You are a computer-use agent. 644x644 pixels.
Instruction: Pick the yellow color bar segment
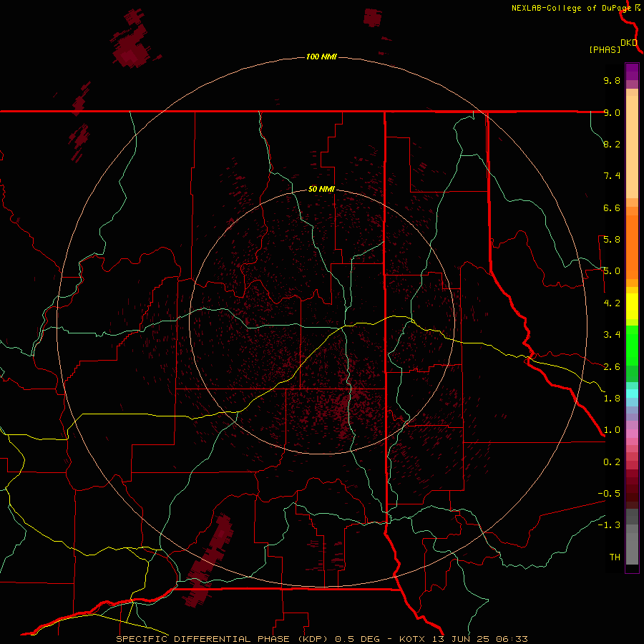[x=632, y=306]
